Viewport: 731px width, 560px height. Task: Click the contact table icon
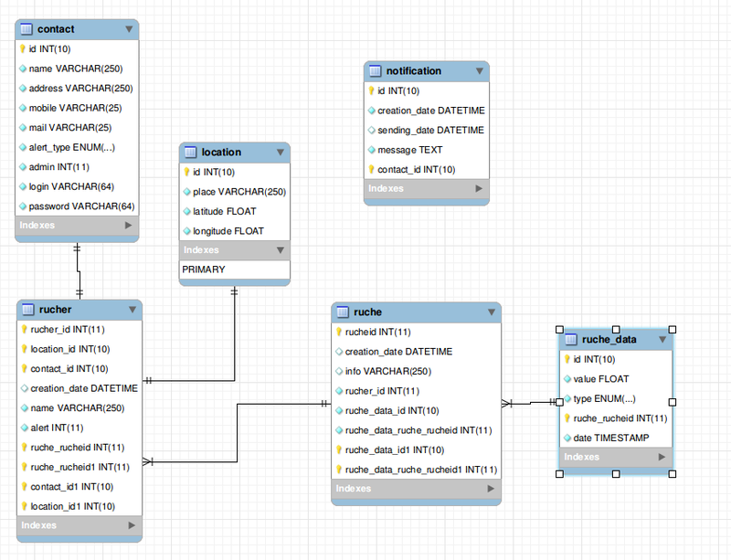click(x=26, y=29)
